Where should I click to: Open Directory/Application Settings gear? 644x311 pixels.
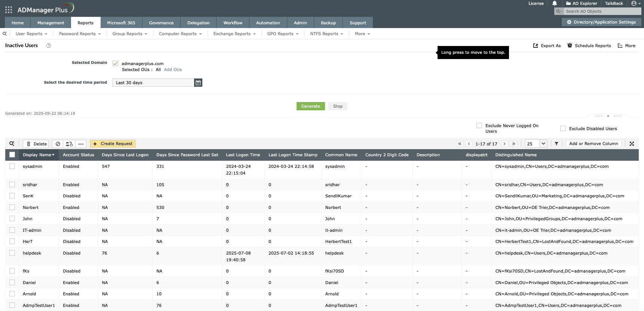click(x=569, y=22)
